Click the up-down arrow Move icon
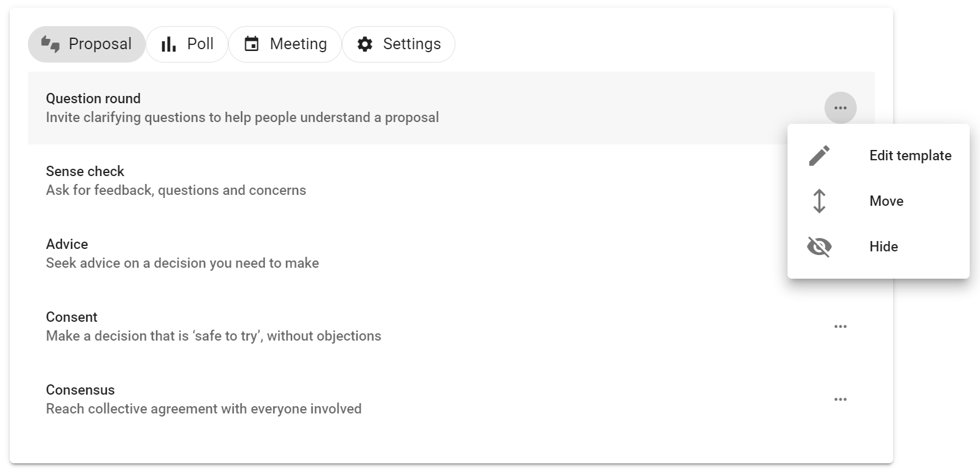The height and width of the screenshot is (476, 980). 819,201
